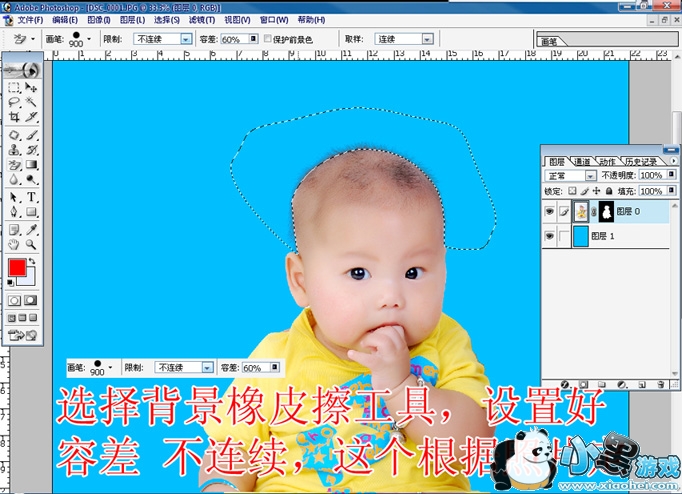Open blend mode dropdown showing 正常
The image size is (682, 494).
coord(590,176)
